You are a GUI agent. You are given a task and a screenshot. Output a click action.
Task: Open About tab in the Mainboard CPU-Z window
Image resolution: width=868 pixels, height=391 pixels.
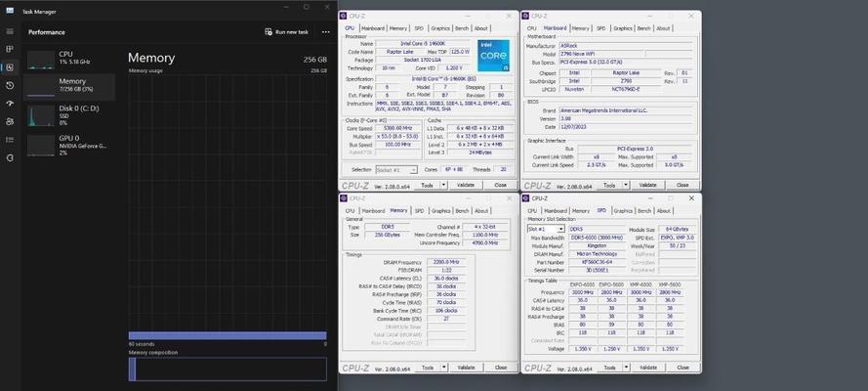click(663, 28)
